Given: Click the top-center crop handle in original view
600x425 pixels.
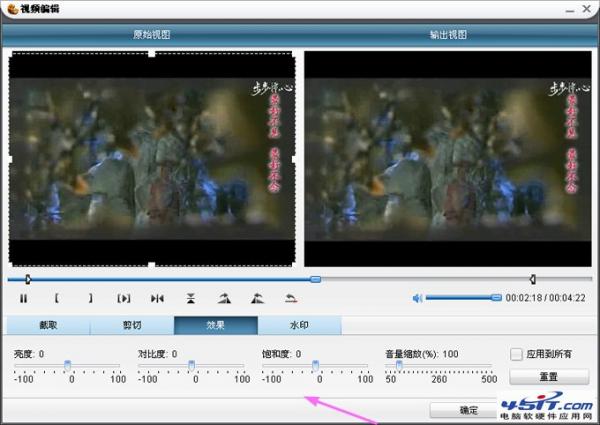Looking at the screenshot, I should [152, 54].
